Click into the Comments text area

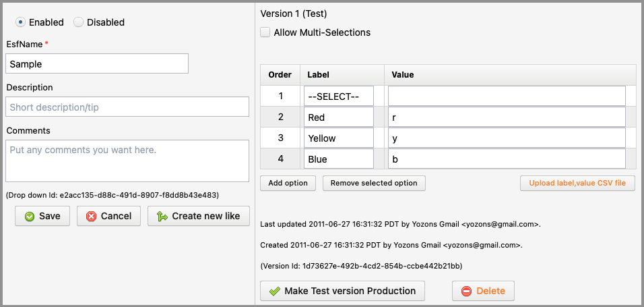click(127, 161)
